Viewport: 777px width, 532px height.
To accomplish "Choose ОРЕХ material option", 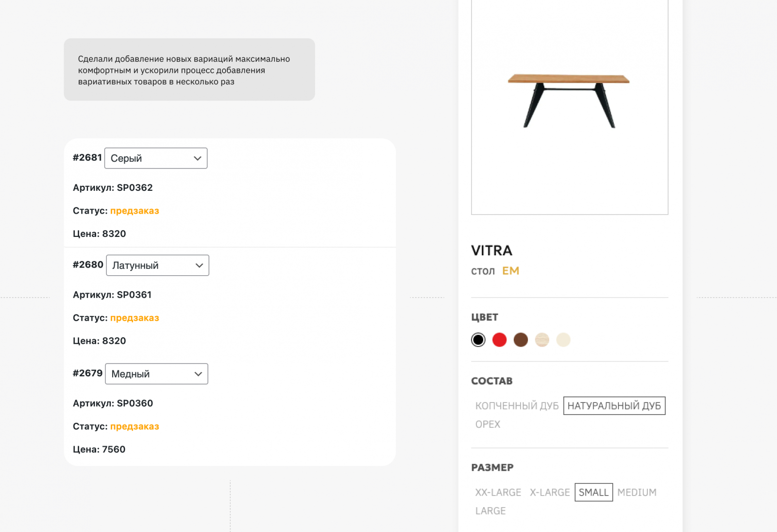I will click(x=488, y=424).
